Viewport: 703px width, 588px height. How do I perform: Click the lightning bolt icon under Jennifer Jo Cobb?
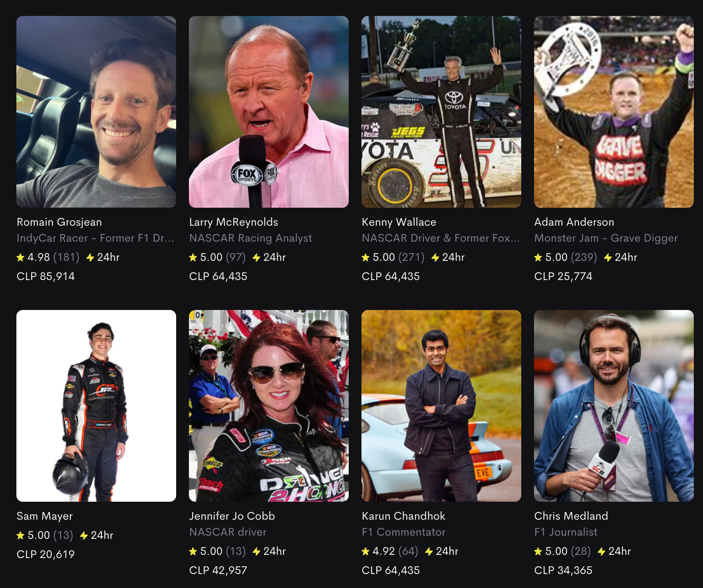256,552
